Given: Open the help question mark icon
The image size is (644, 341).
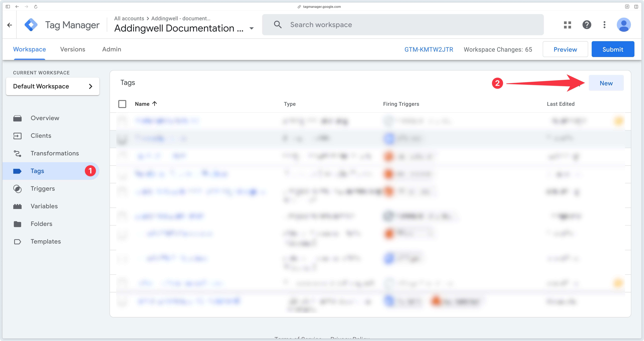Looking at the screenshot, I should tap(587, 25).
